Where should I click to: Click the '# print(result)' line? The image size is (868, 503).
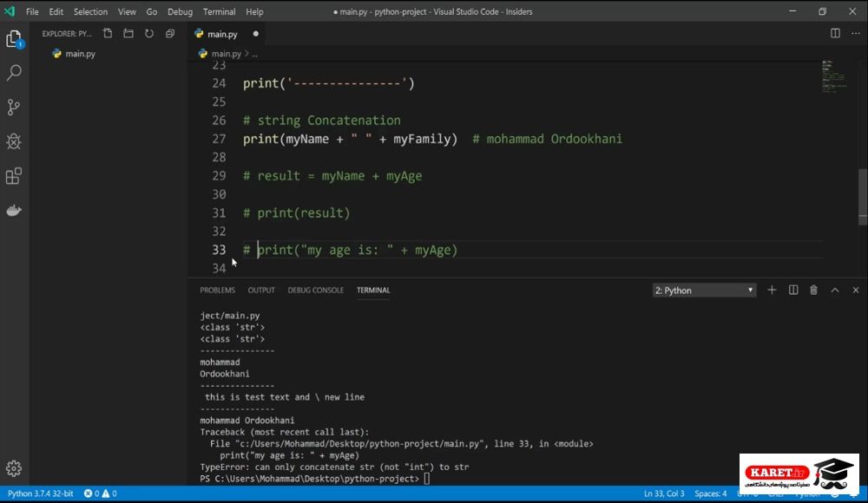(x=296, y=213)
